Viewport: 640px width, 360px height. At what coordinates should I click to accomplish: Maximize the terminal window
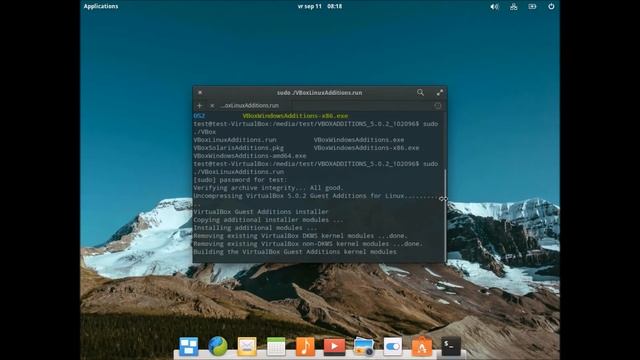(440, 93)
